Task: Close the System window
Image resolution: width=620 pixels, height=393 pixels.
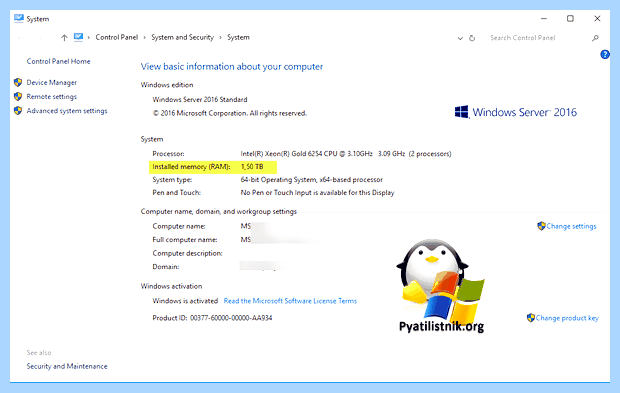Action: pos(597,19)
